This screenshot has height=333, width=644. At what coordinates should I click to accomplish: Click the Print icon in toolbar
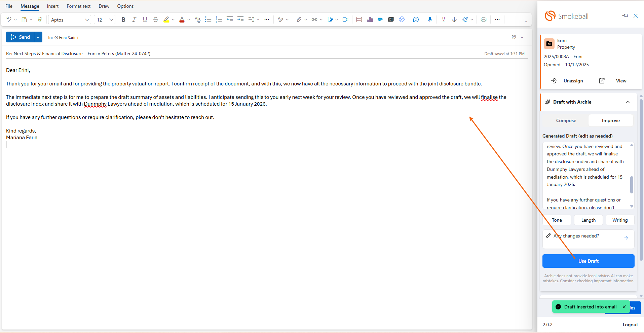coord(483,20)
